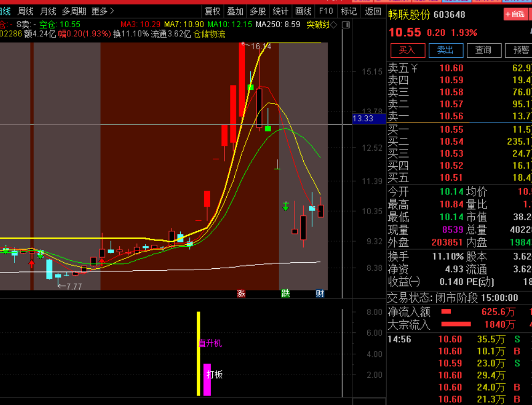Click the green 跌 marker on the chart

pos(286,293)
